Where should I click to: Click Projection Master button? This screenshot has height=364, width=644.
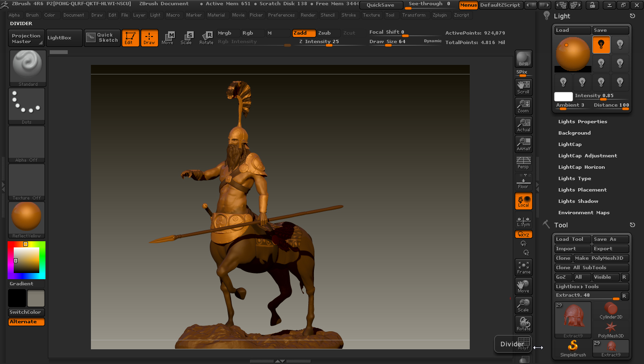point(27,38)
